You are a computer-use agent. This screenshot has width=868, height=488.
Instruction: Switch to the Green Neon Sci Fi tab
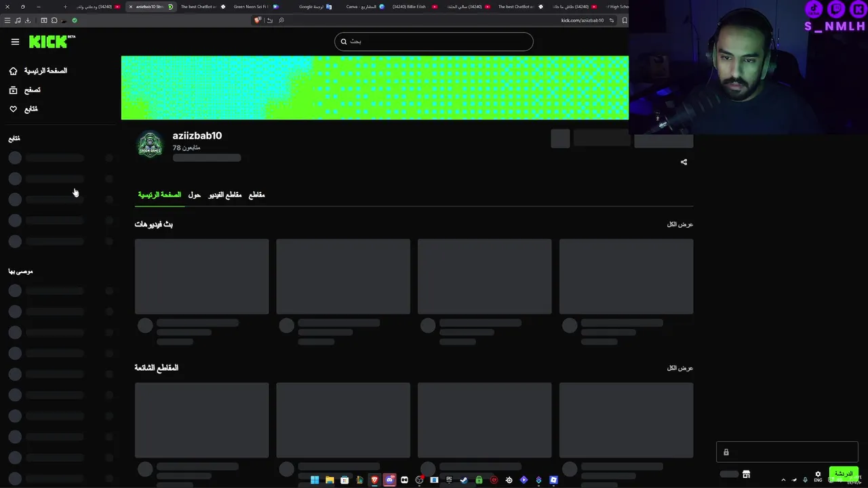254,7
